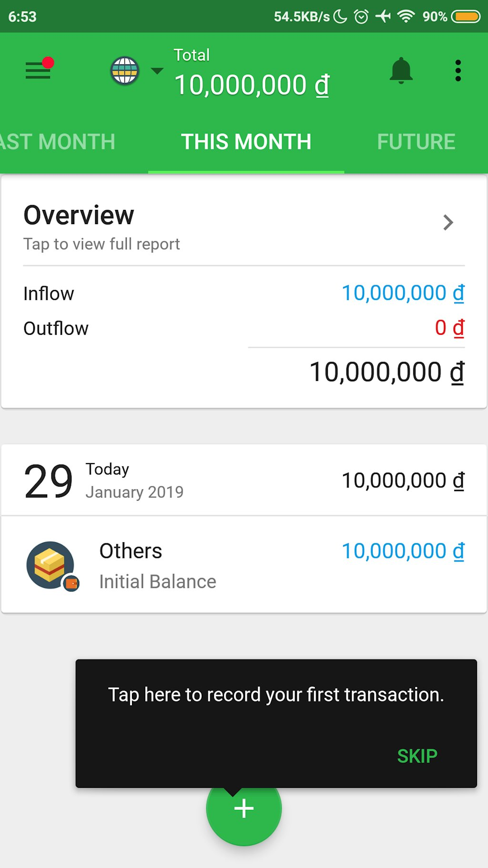Tap the blue Inflow amount

tap(403, 293)
